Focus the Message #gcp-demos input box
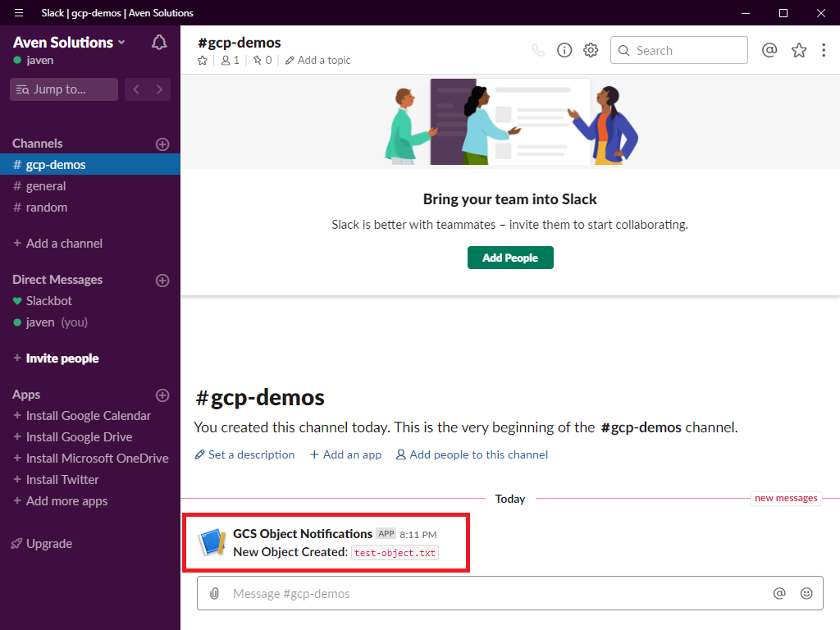The image size is (840, 630). pyautogui.click(x=510, y=593)
